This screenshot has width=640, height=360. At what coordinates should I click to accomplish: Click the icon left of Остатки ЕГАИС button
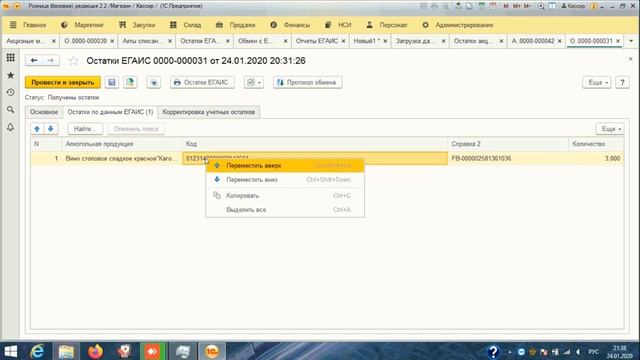154,82
